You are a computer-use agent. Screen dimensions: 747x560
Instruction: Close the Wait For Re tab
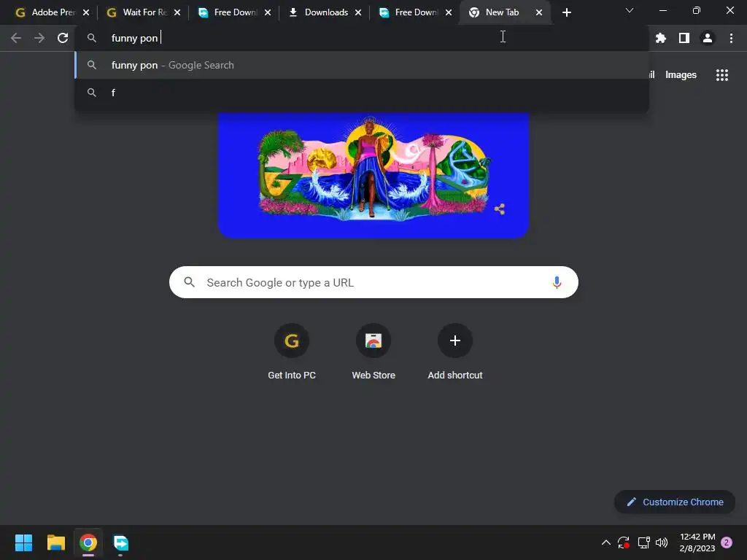(177, 12)
